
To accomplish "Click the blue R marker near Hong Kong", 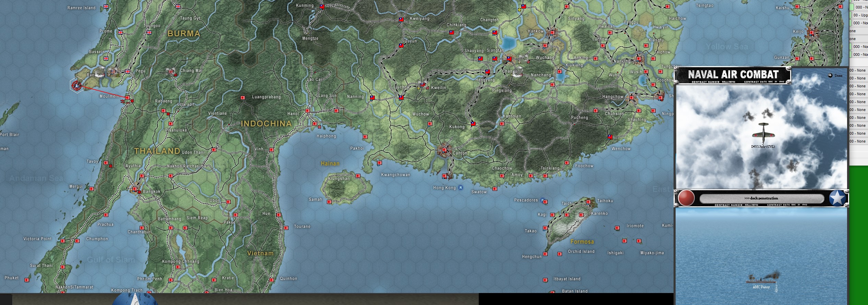I will (461, 188).
